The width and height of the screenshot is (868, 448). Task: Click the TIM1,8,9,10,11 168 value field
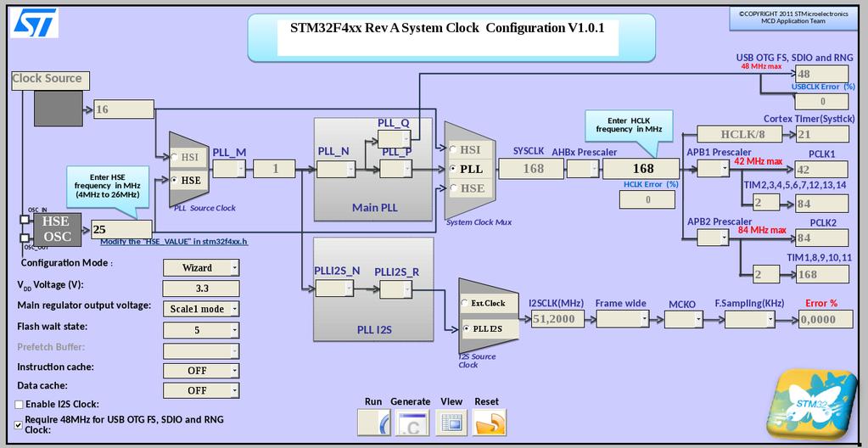pyautogui.click(x=822, y=274)
